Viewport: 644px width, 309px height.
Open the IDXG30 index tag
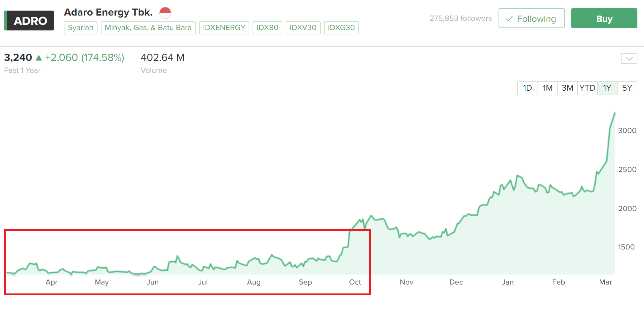point(341,28)
